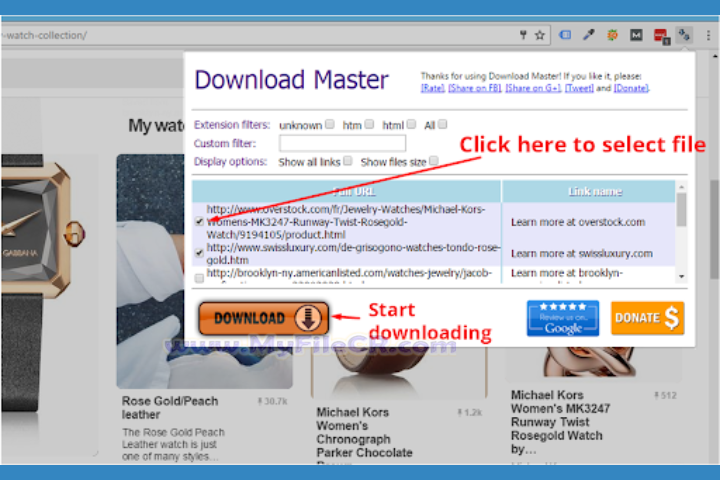Click the bookmark star icon in address bar
The image size is (720, 480).
point(540,35)
